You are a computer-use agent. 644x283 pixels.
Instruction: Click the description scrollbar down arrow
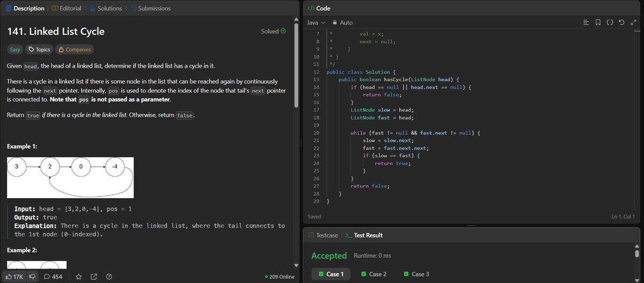click(x=296, y=265)
